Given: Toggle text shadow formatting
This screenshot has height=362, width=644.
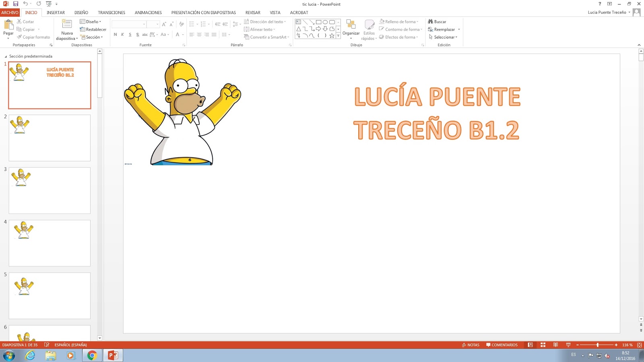Looking at the screenshot, I should pyautogui.click(x=138, y=35).
